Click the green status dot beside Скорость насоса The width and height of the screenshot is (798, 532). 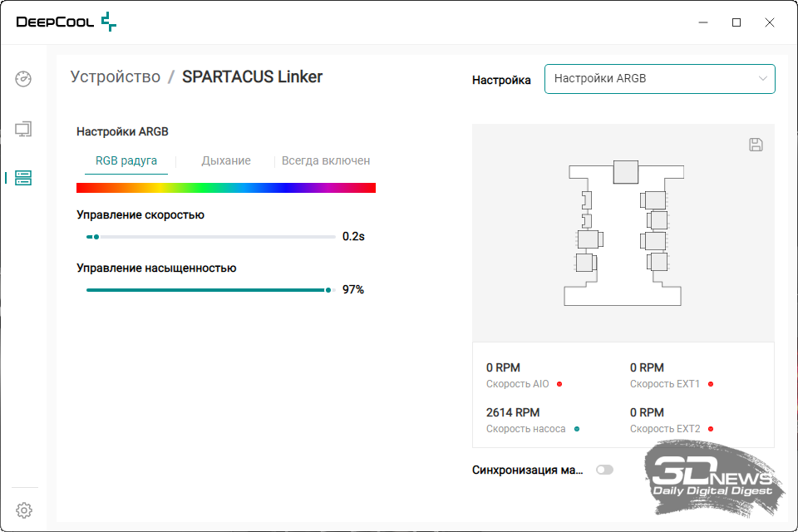pyautogui.click(x=577, y=429)
